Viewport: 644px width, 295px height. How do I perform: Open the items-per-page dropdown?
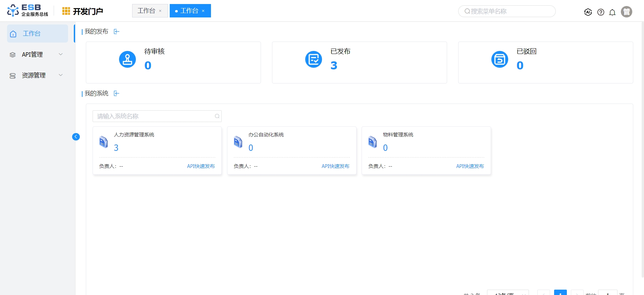tap(507, 293)
